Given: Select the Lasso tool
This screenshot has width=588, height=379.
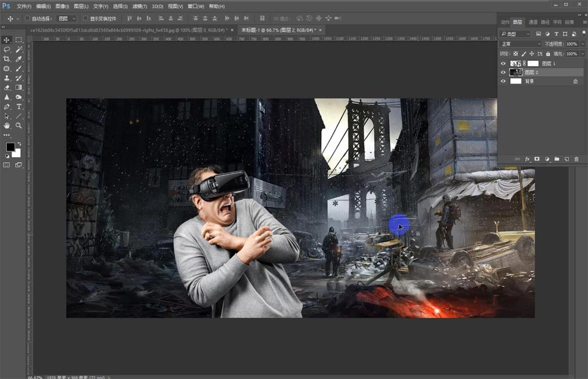Looking at the screenshot, I should click(x=7, y=49).
